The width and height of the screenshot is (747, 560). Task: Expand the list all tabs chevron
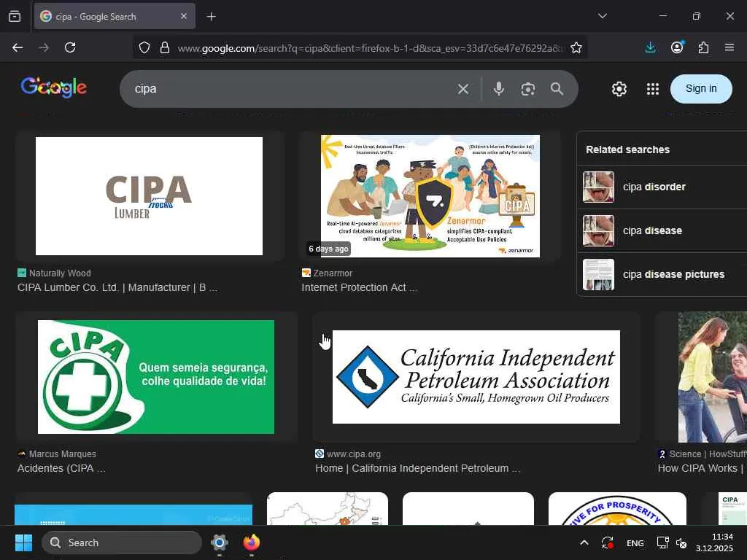click(x=602, y=16)
